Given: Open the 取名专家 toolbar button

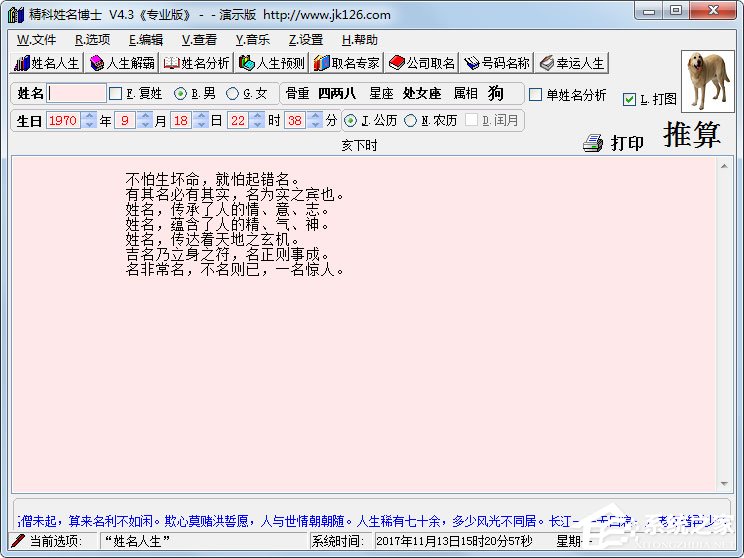Looking at the screenshot, I should tap(346, 63).
